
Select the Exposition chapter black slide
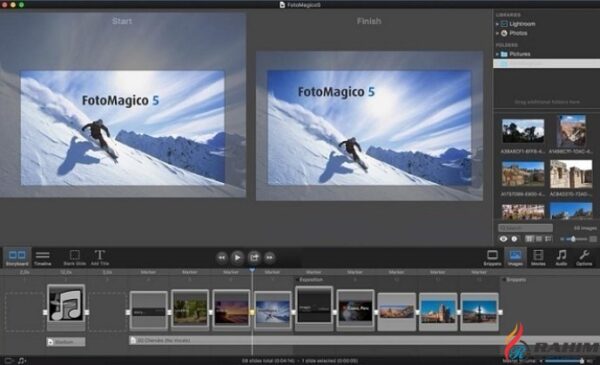coord(314,308)
